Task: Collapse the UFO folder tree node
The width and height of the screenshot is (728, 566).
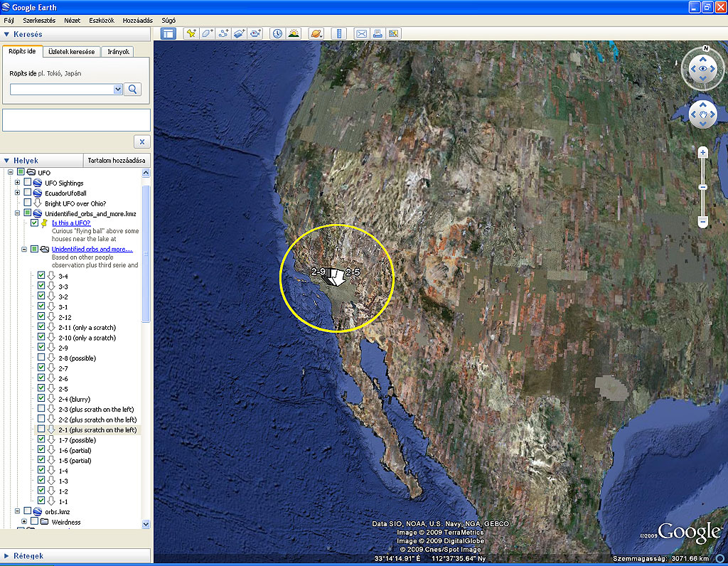Action: (x=10, y=172)
